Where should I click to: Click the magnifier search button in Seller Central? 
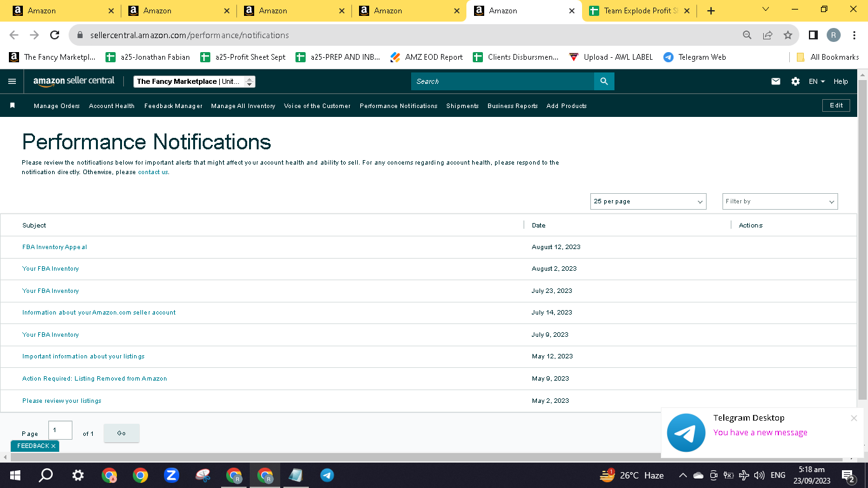(604, 81)
